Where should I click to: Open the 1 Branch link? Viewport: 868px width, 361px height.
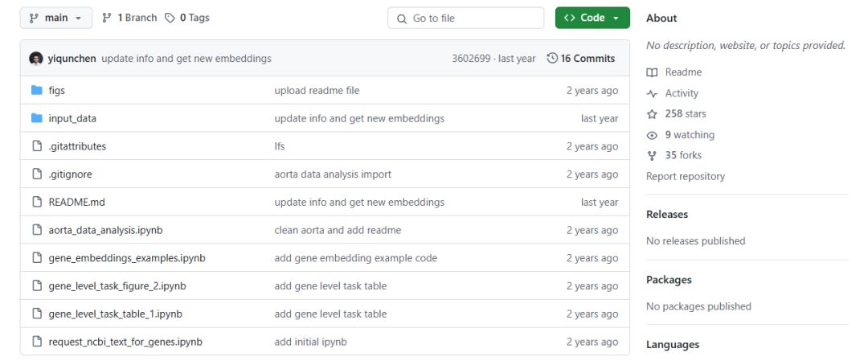coord(129,18)
